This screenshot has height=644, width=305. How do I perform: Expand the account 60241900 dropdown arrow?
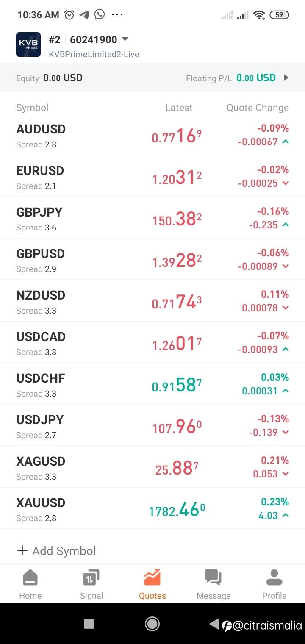[x=125, y=39]
